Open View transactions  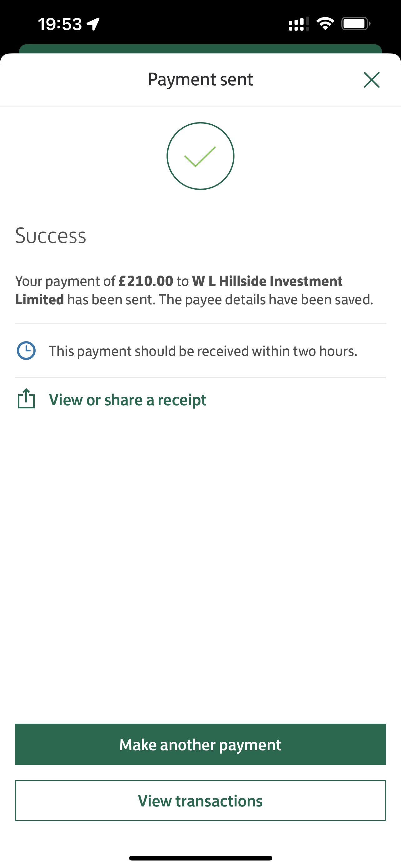click(x=200, y=801)
